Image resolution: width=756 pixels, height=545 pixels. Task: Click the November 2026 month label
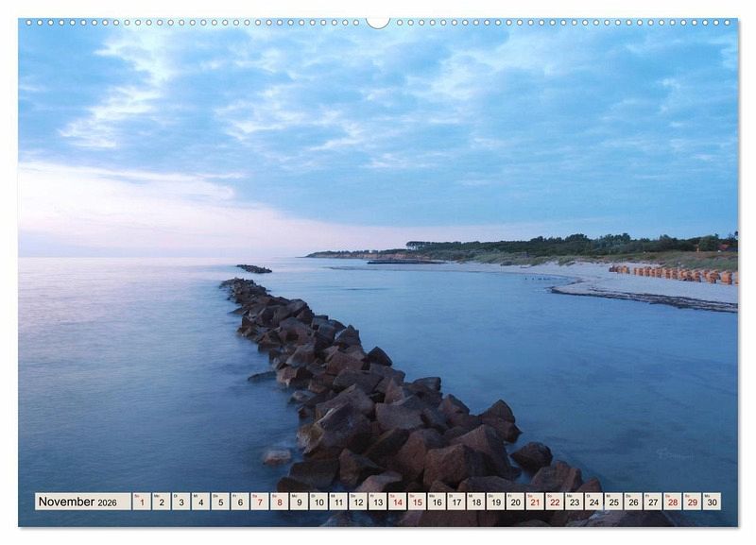click(83, 502)
